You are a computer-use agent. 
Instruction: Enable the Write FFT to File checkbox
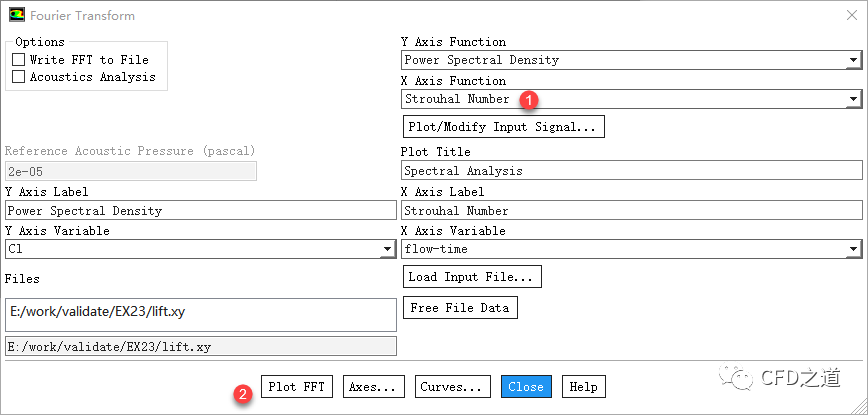click(19, 60)
